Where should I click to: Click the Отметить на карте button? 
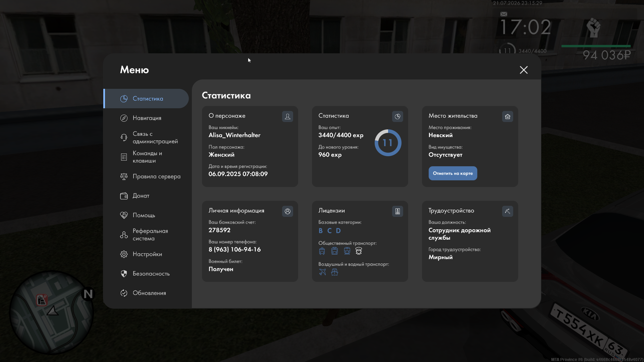click(453, 173)
